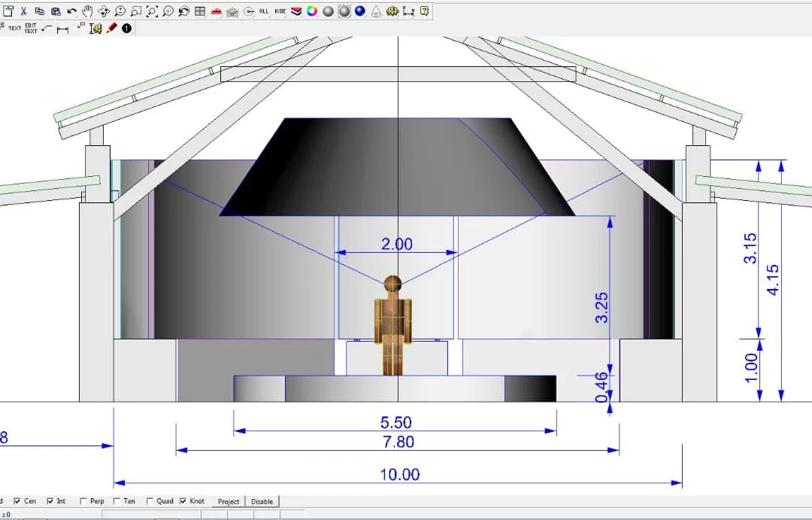812x520 pixels.
Task: Click the construction plane grid icon
Action: [x=232, y=11]
